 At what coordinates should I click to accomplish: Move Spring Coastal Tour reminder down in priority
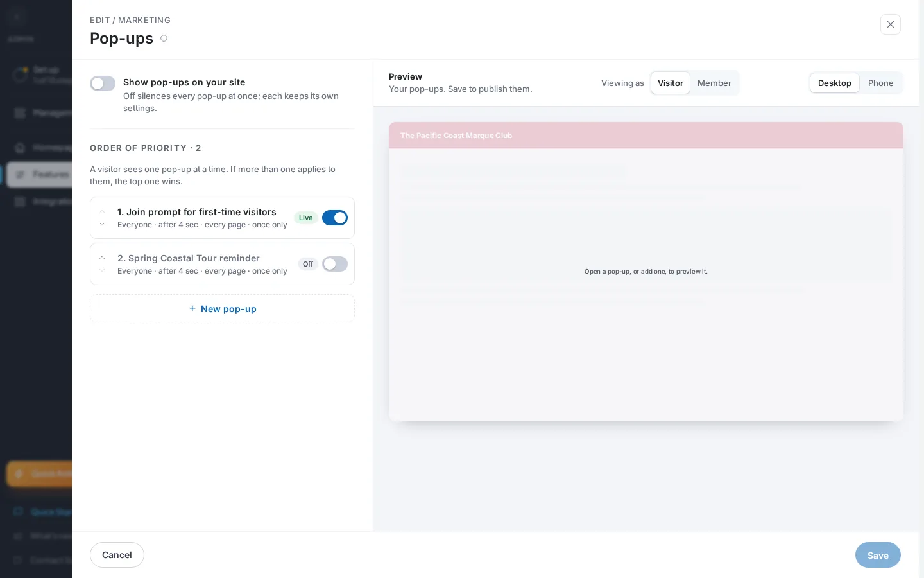pos(102,270)
